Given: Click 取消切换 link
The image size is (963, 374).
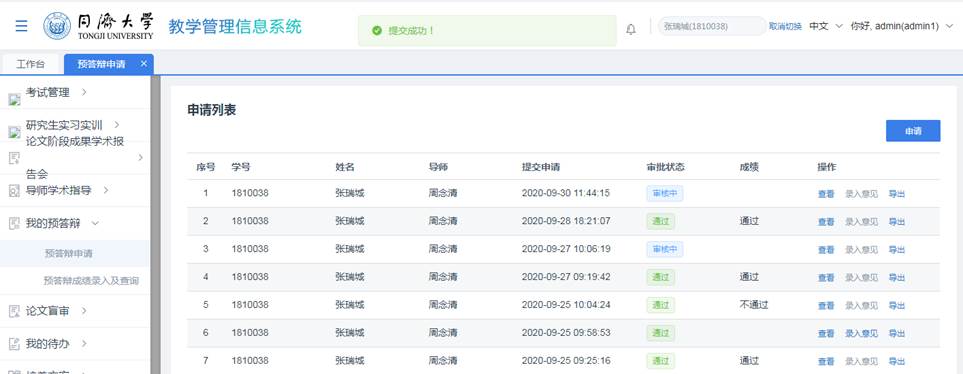Looking at the screenshot, I should (785, 26).
